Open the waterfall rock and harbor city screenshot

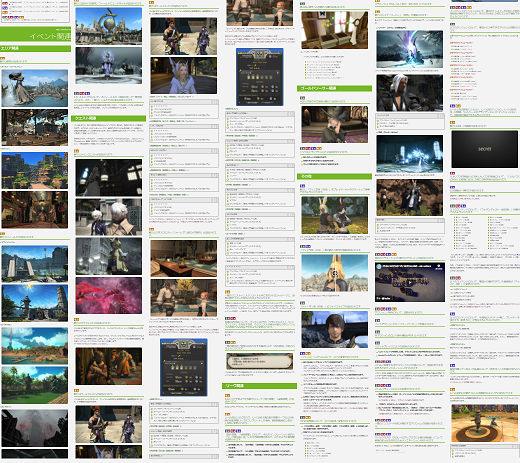coord(35,88)
